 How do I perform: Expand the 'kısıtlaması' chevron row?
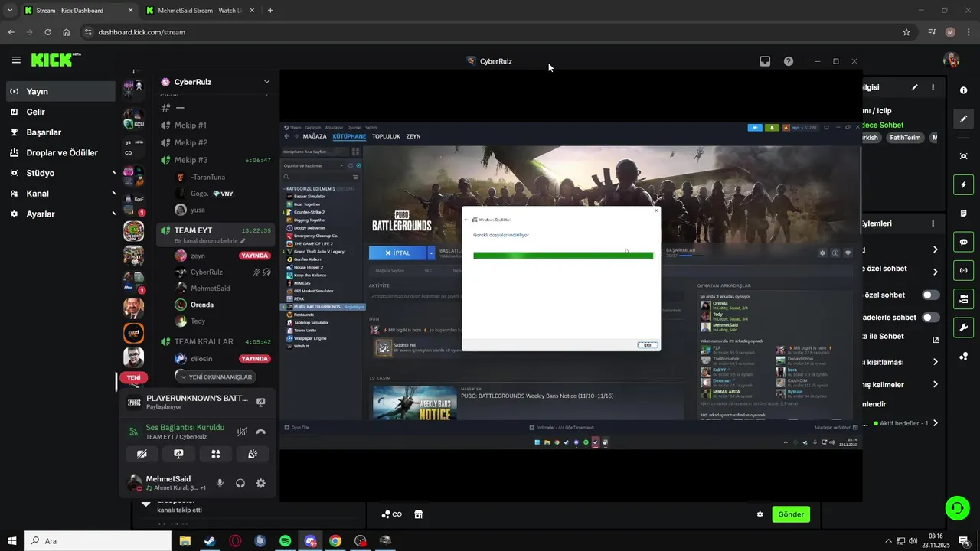point(935,362)
